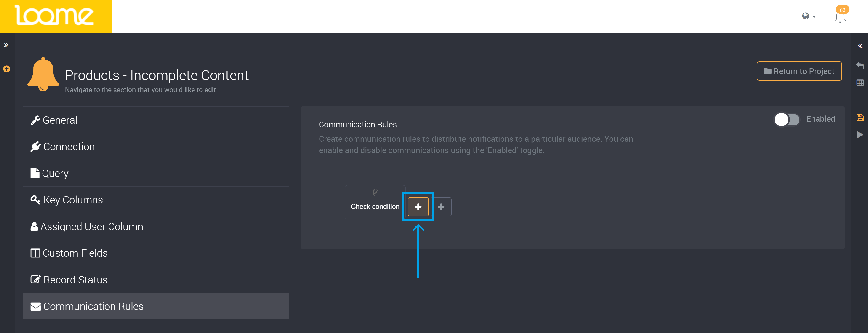Viewport: 868px width, 333px height.
Task: Click the Check condition rule block
Action: (x=375, y=202)
